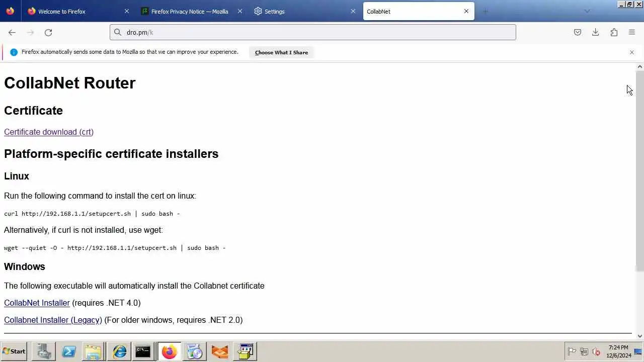
Task: Click the Action Center flag tray icon
Action: click(572, 351)
